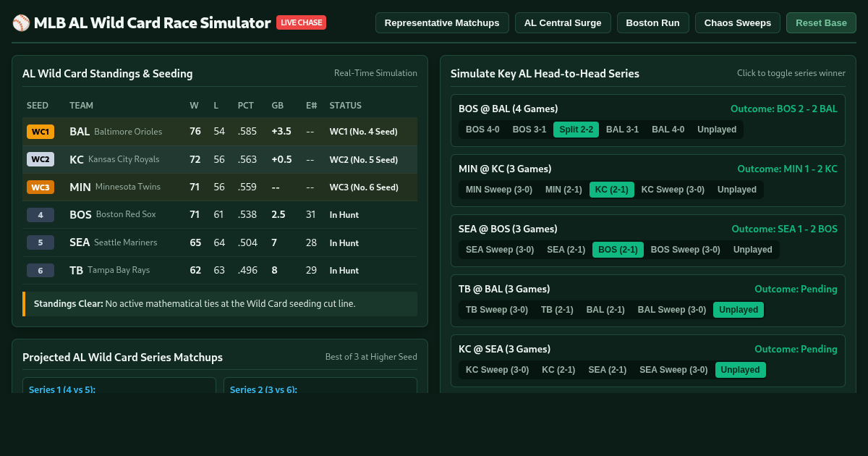Click the WC3 seed badge

click(x=41, y=187)
